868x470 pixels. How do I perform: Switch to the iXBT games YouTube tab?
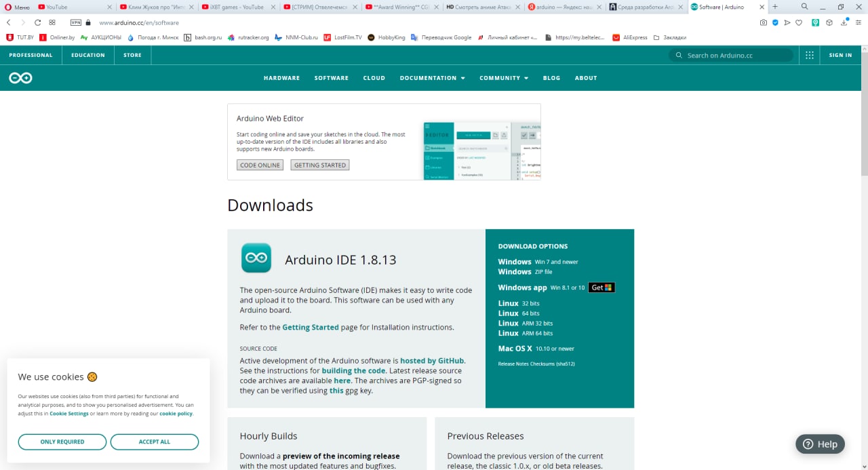click(x=237, y=7)
